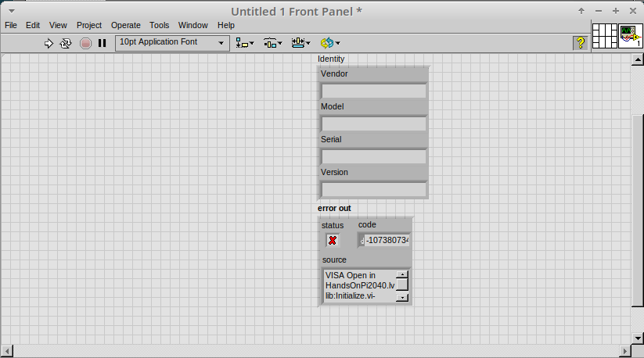Open the Tools menu
644x358 pixels.
tap(160, 26)
